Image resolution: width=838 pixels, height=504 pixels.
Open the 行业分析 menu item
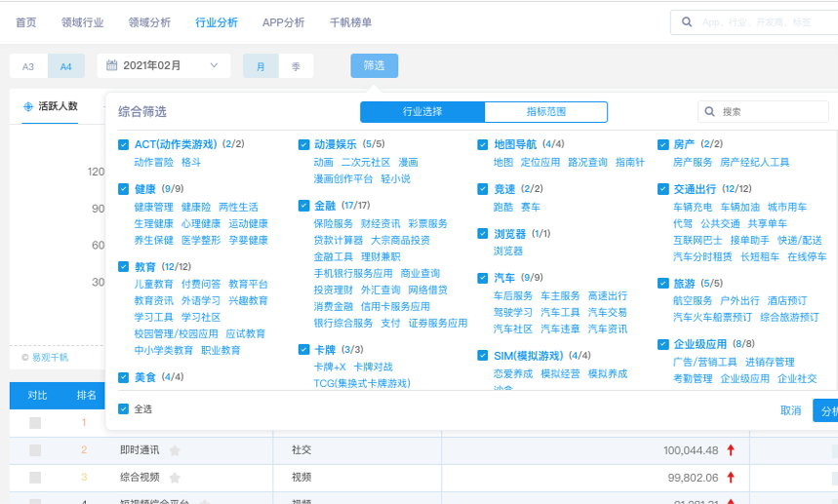(x=217, y=22)
